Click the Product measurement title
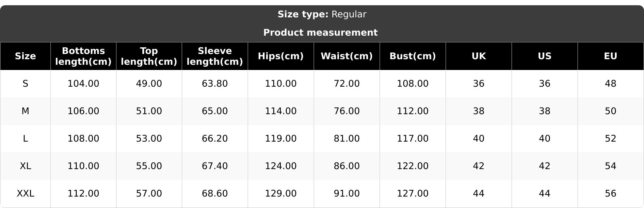 point(320,33)
